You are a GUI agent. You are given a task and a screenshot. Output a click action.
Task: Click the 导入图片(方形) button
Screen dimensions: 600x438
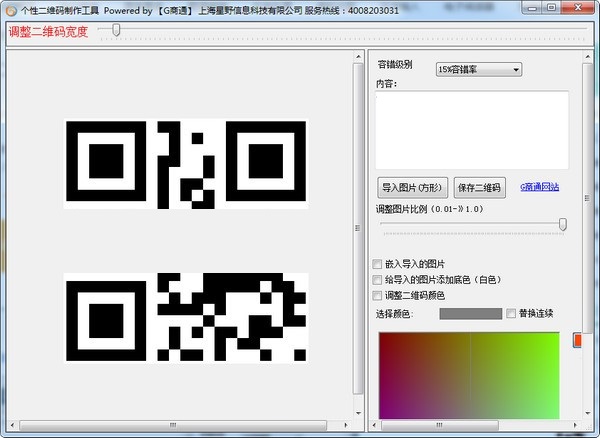coord(412,187)
